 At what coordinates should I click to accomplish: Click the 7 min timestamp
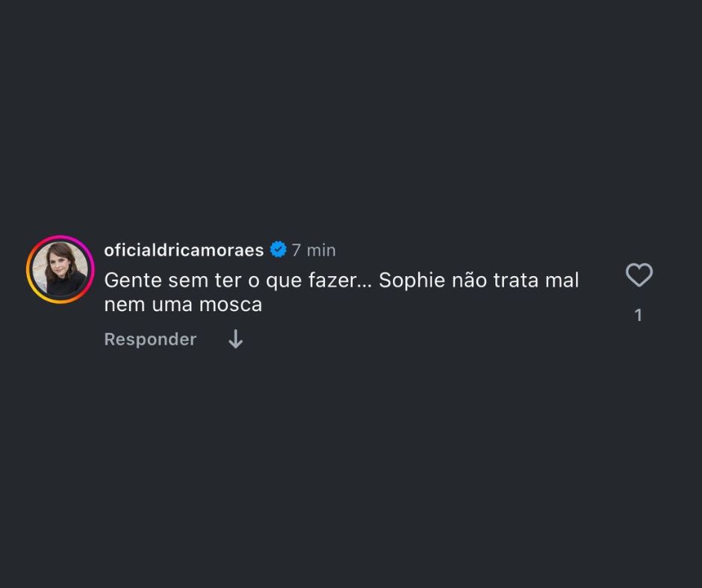click(314, 250)
